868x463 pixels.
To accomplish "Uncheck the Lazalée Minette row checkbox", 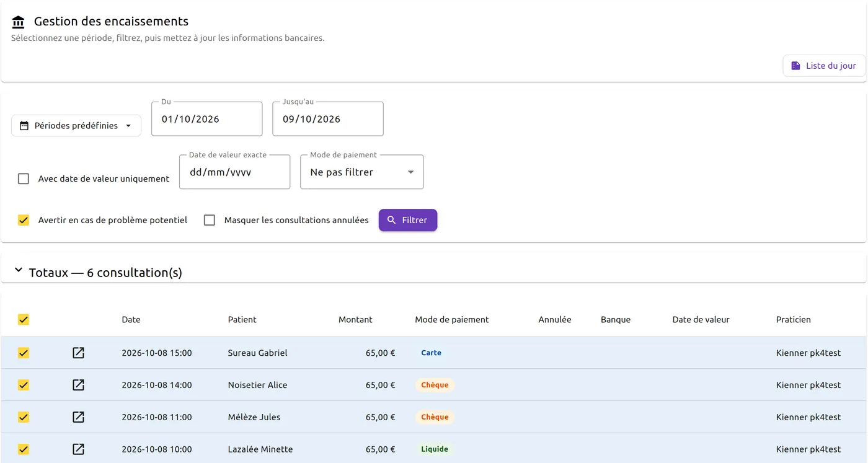I will pyautogui.click(x=24, y=449).
